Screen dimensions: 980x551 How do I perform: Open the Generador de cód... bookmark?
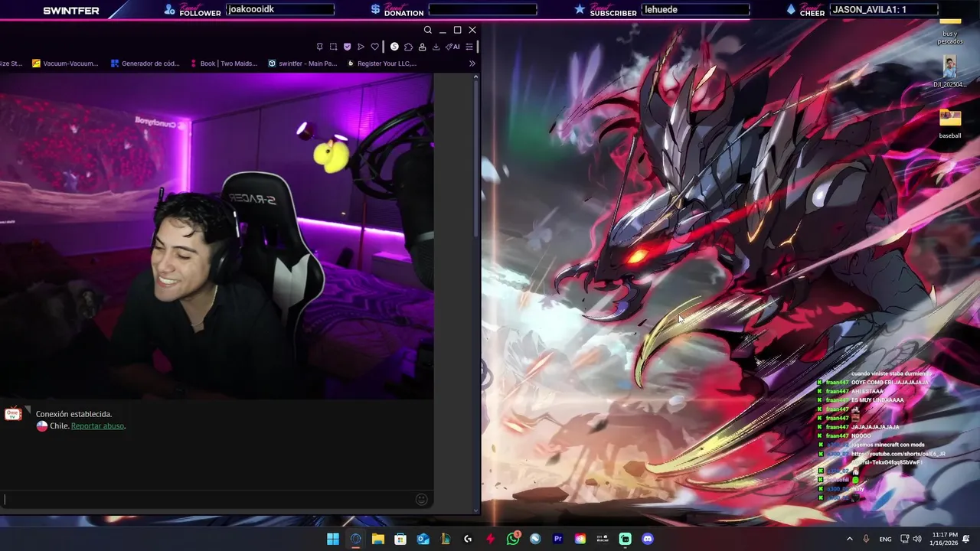(145, 64)
